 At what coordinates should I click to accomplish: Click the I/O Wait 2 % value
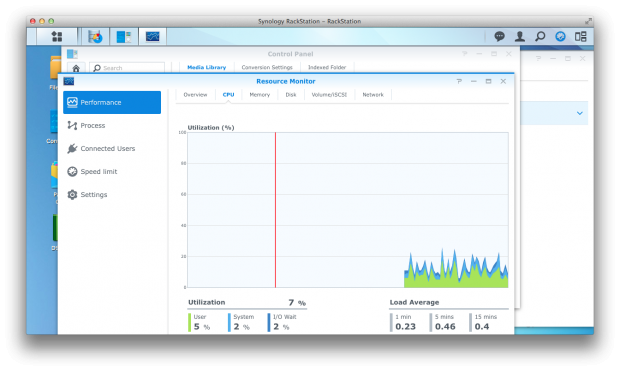point(281,327)
